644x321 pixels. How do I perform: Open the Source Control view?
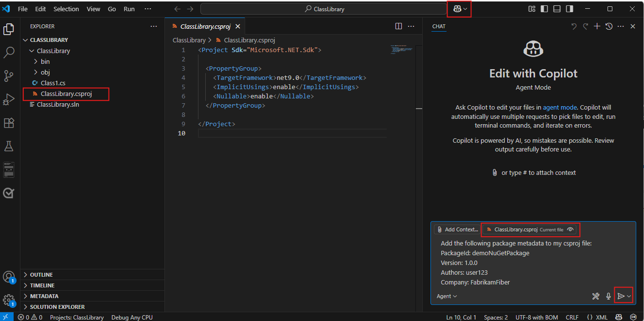(9, 76)
